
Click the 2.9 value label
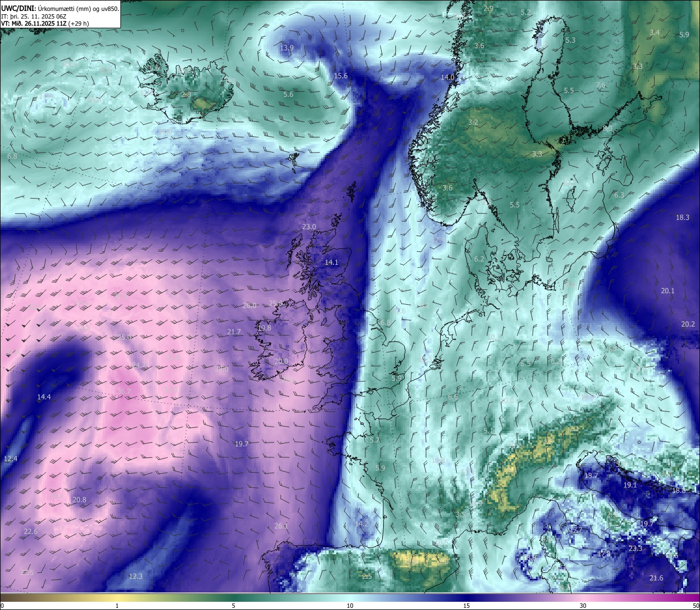coord(489,9)
